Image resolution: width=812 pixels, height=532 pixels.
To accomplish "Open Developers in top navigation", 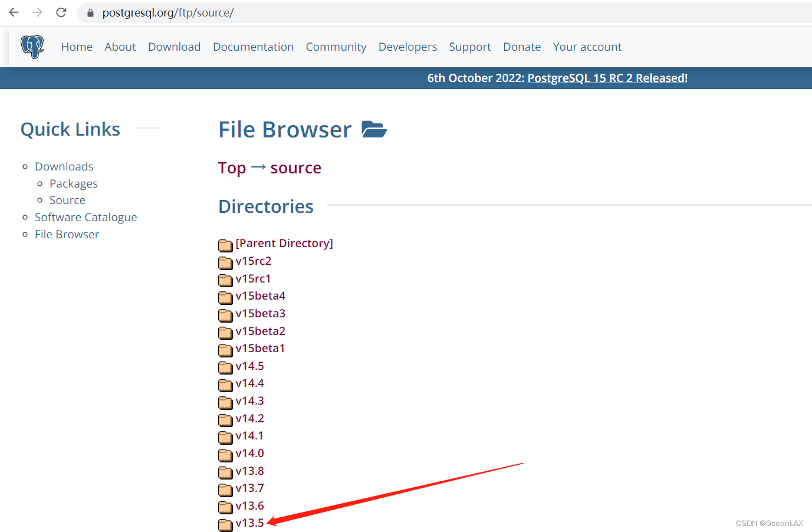I will 407,47.
